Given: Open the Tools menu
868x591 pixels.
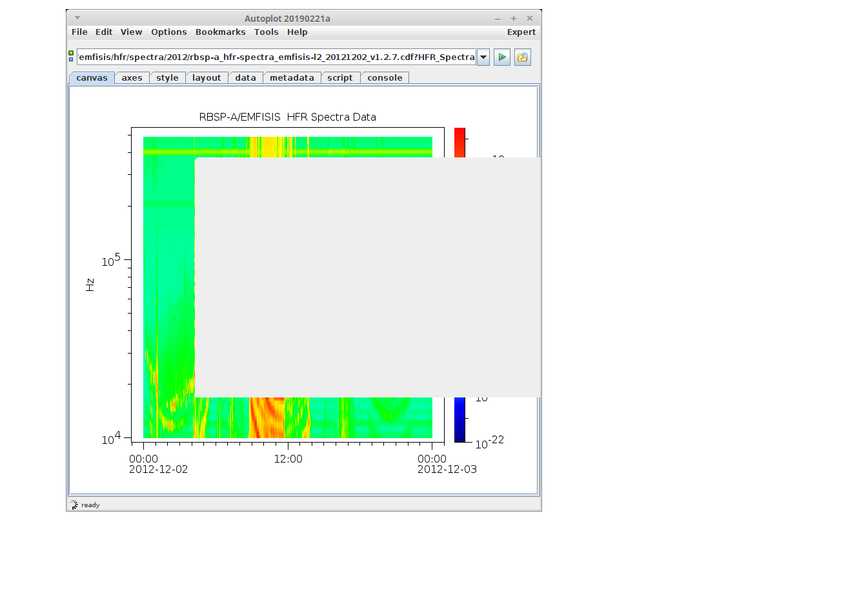Looking at the screenshot, I should tap(266, 32).
